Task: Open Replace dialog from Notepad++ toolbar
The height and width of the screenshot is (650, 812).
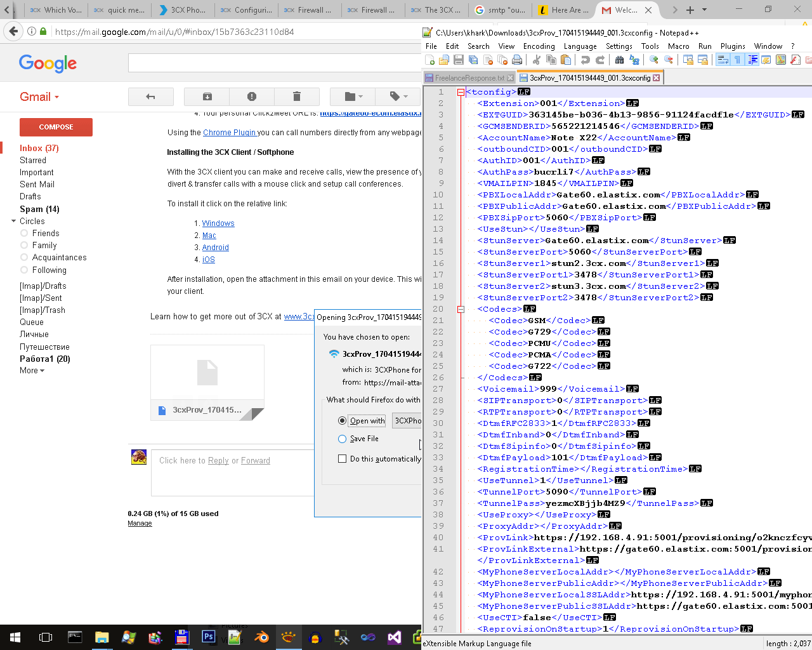Action: [x=634, y=60]
